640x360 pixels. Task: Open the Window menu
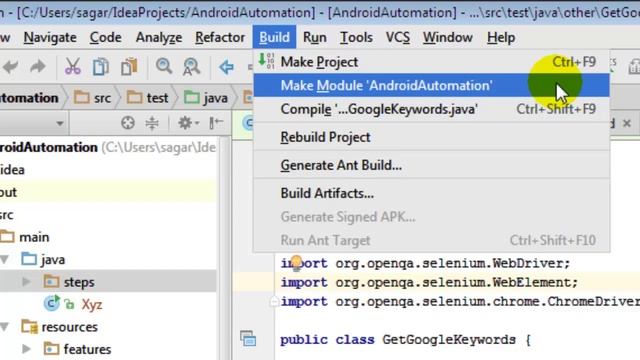tap(448, 38)
